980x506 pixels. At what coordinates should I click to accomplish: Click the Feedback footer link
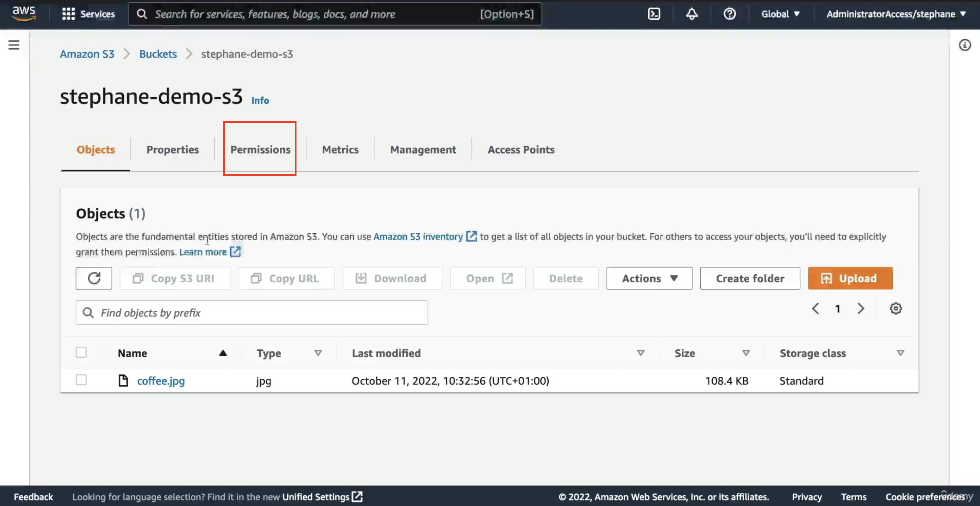coord(34,496)
